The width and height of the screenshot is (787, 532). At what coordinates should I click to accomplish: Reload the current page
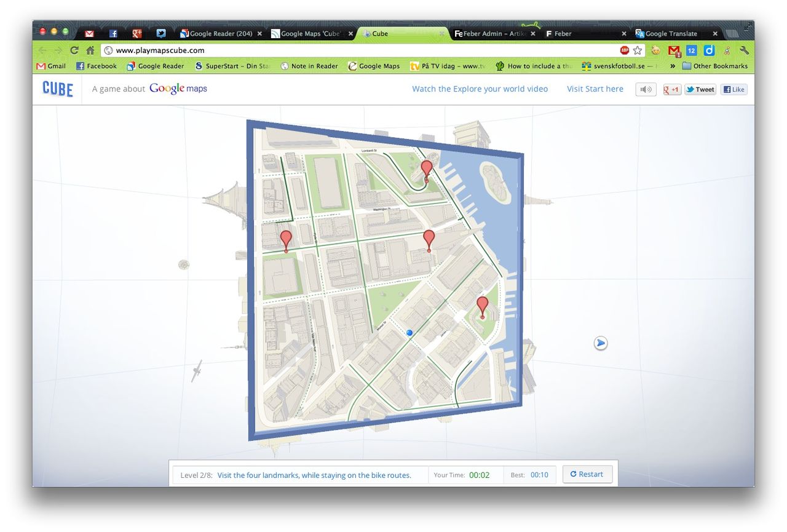click(x=74, y=50)
